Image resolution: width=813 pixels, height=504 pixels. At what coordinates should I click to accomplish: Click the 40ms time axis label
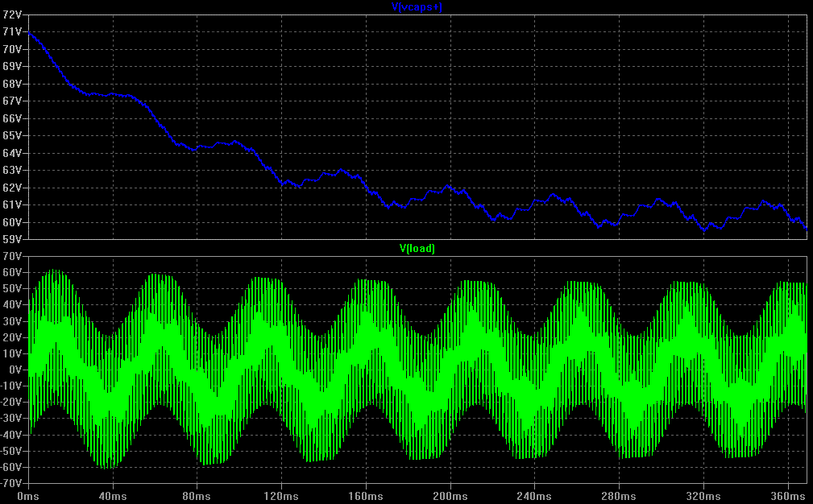[113, 496]
